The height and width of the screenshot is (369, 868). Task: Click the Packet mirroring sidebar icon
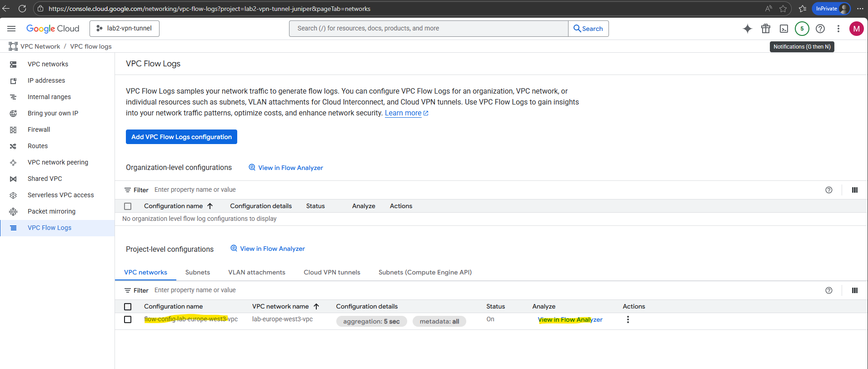point(13,212)
